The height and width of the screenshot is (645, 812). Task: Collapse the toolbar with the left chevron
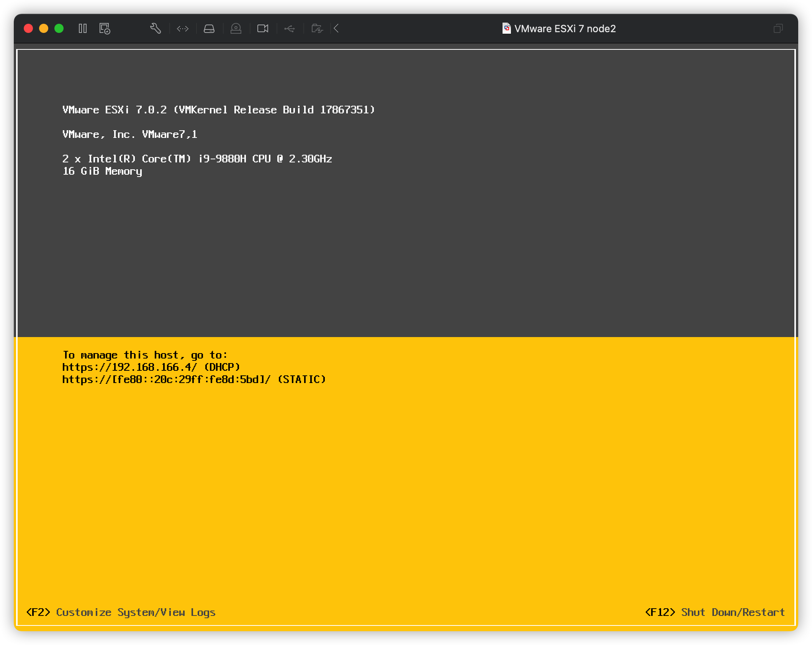click(336, 28)
